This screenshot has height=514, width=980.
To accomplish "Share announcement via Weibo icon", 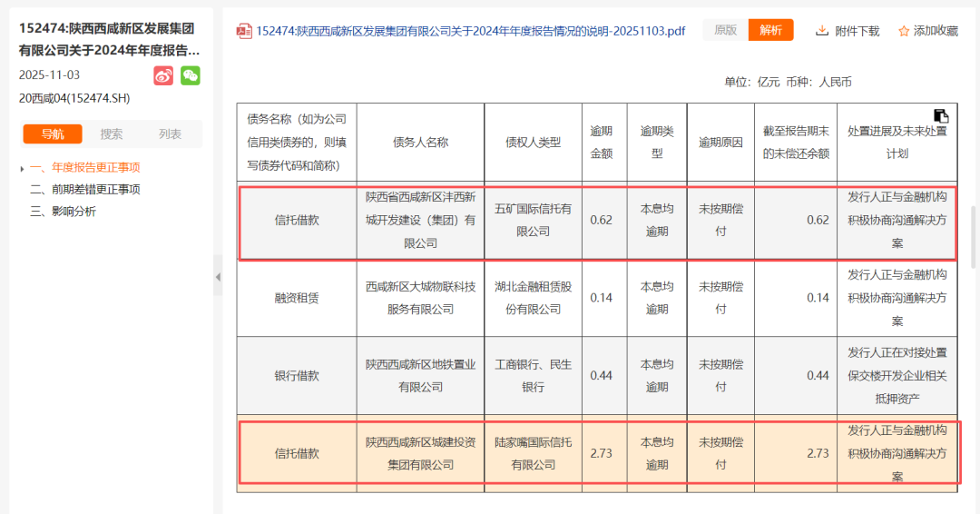I will 163,75.
